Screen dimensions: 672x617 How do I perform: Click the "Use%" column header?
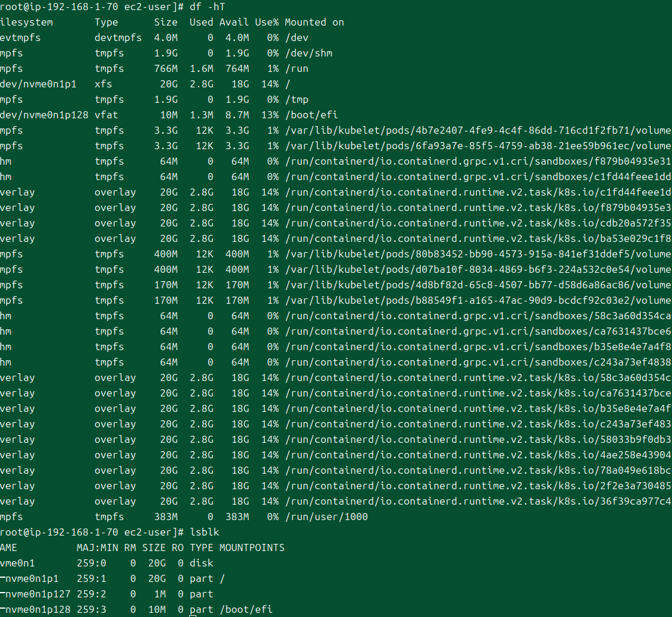click(266, 22)
